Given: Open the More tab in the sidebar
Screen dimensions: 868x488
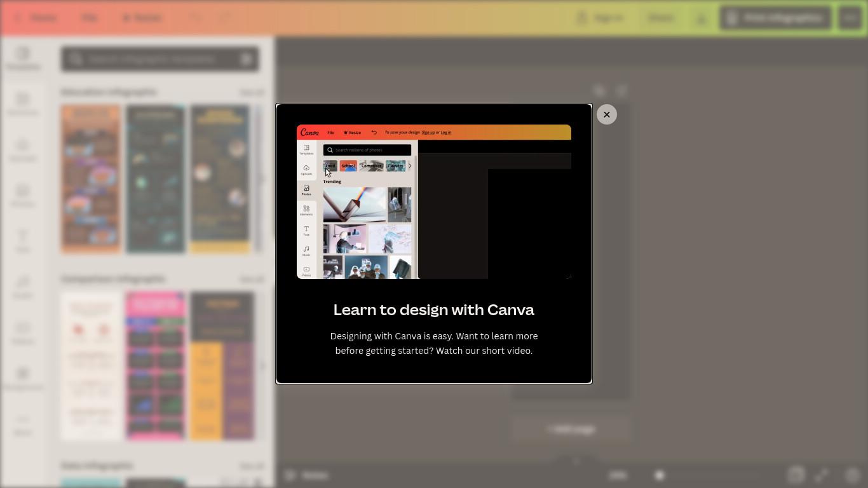Looking at the screenshot, I should [23, 424].
